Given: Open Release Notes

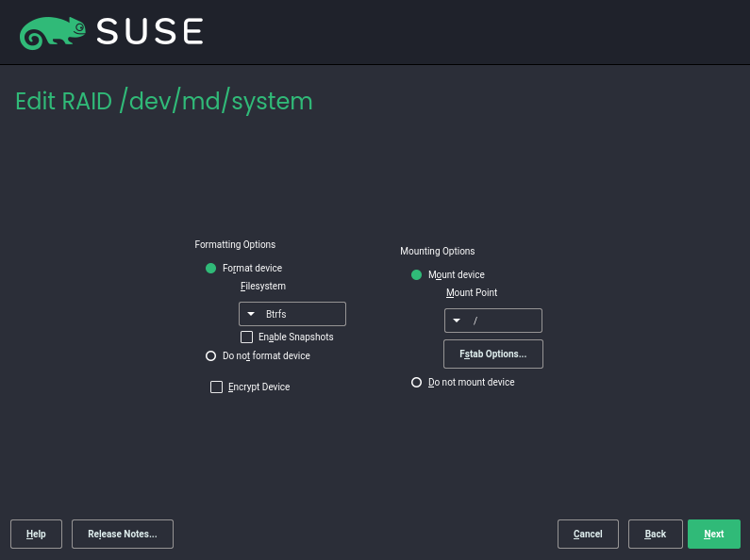Looking at the screenshot, I should click(x=123, y=534).
